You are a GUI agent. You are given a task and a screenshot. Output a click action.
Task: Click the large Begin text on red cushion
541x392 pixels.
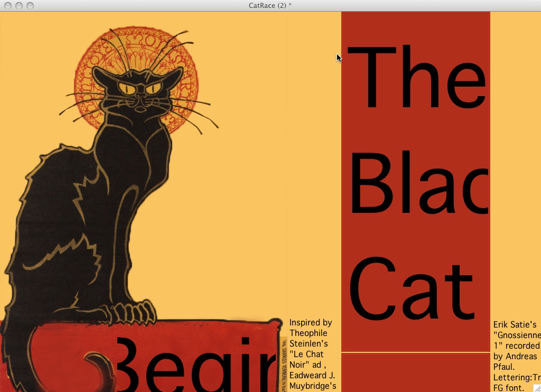(196, 364)
